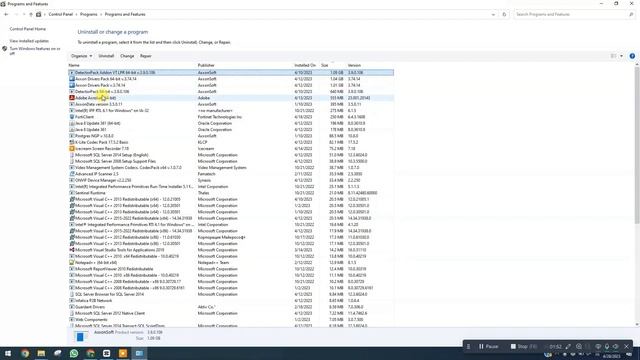Image resolution: width=640 pixels, height=360 pixels.
Task: Pause the screen recording
Action: tap(489, 347)
